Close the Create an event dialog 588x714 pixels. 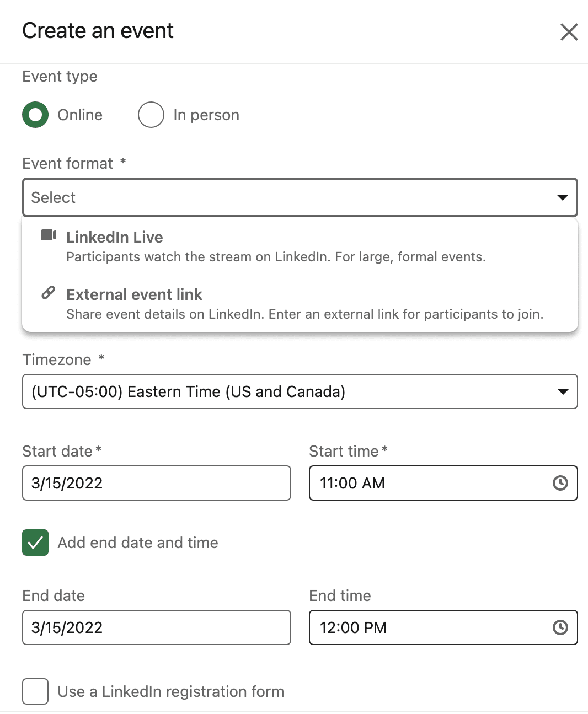click(569, 32)
